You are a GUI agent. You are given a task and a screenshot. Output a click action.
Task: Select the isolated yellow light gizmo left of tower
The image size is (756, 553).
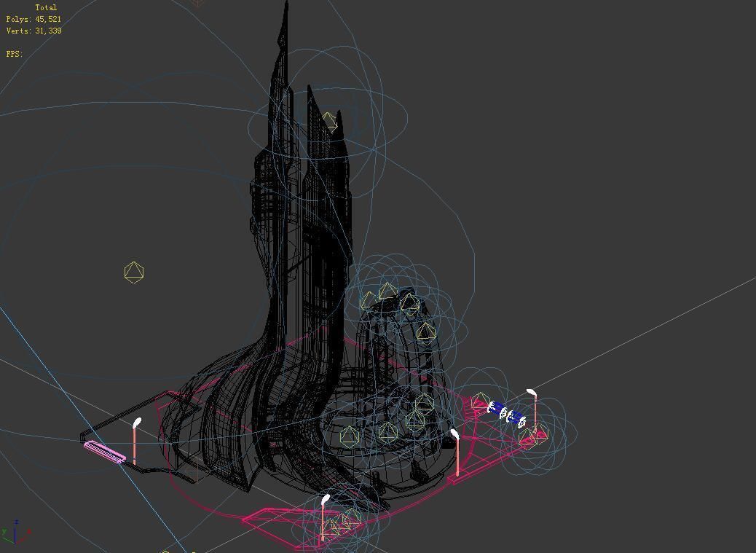click(133, 272)
